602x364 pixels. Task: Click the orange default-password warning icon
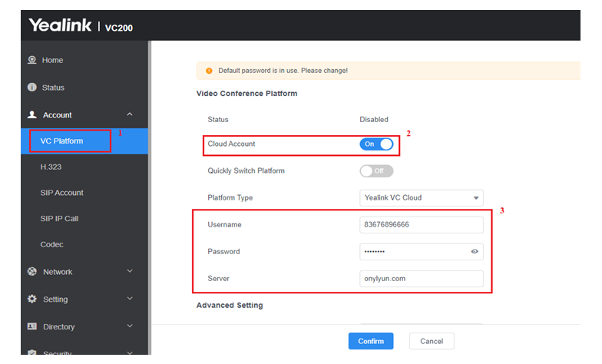click(x=209, y=71)
